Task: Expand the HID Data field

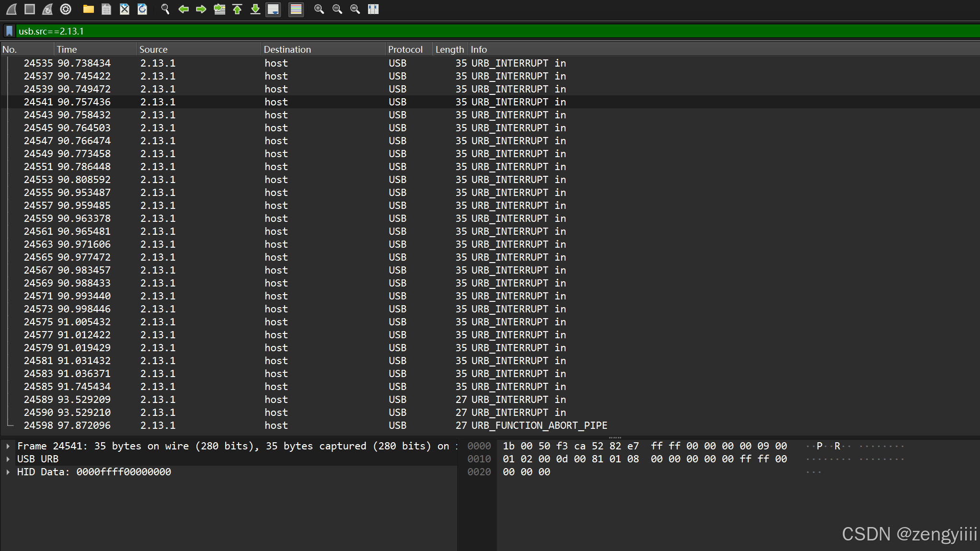Action: 9,471
